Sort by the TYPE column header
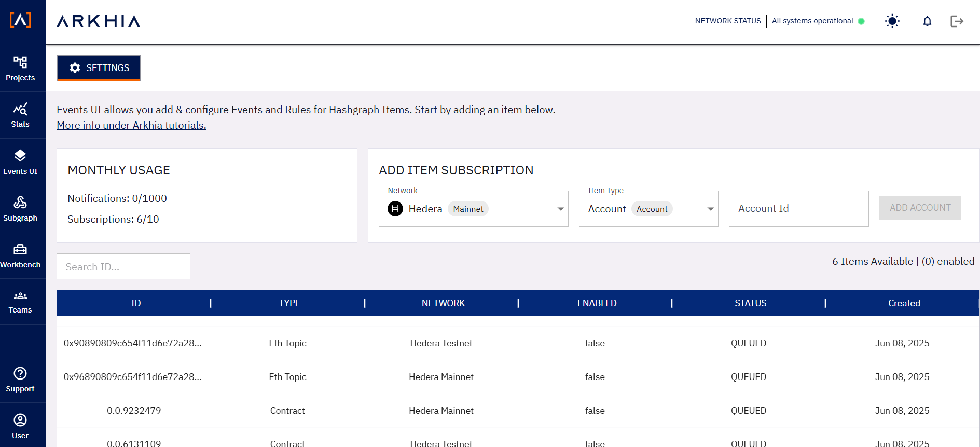 tap(289, 303)
